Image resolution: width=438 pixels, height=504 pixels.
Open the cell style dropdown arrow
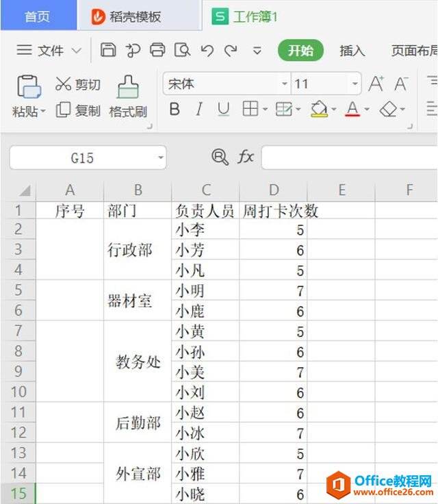point(298,110)
